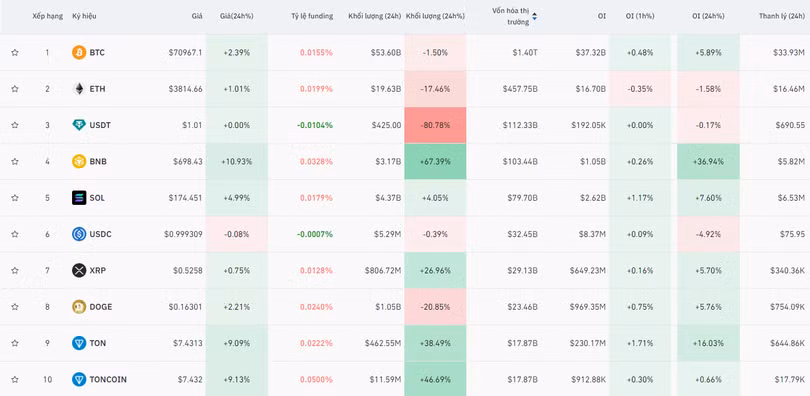Screen dimensions: 810x396
Task: Click the Dogecoin logo
Action: 79,307
